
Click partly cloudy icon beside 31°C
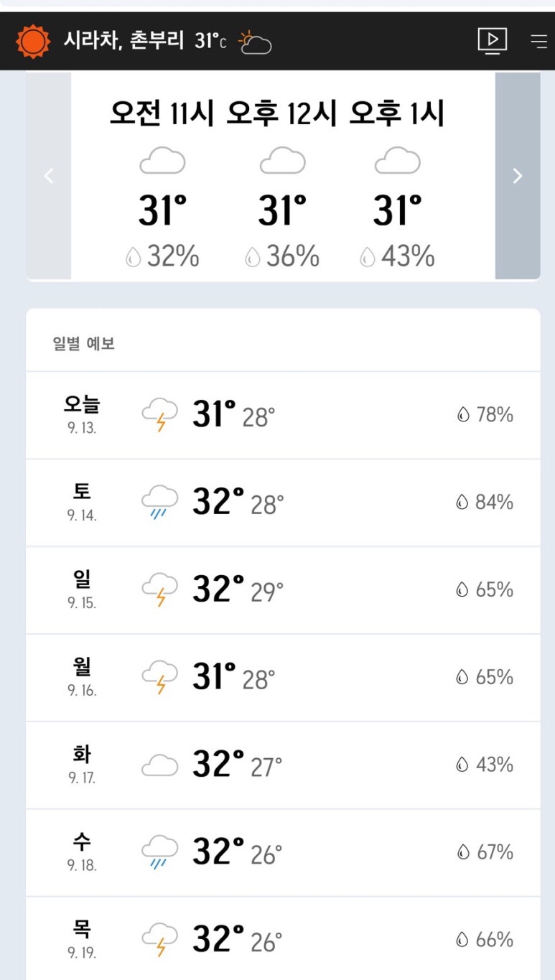tap(255, 42)
